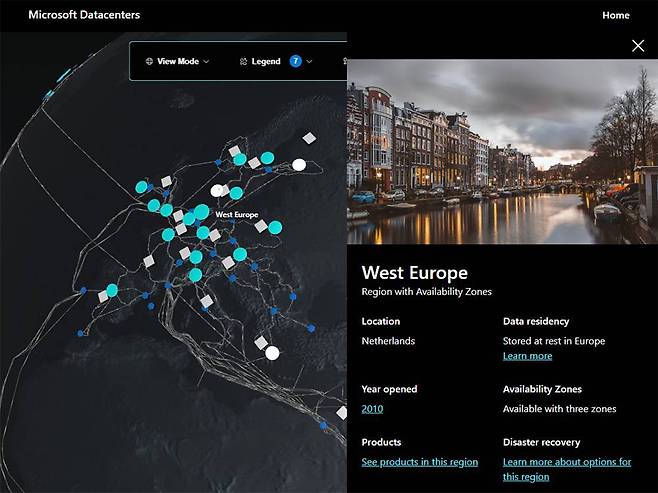Select the West Europe marker on map
Viewport: 658px width, 493px height.
(201, 212)
